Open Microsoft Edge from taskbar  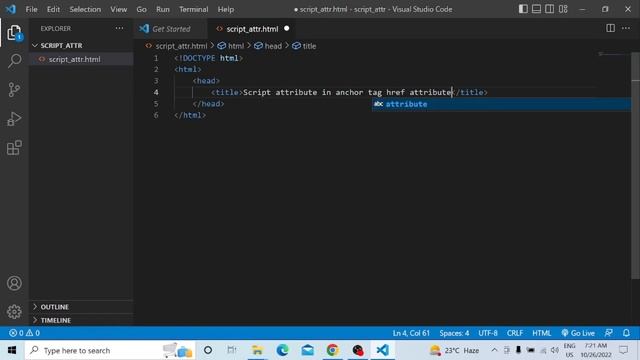coord(282,350)
